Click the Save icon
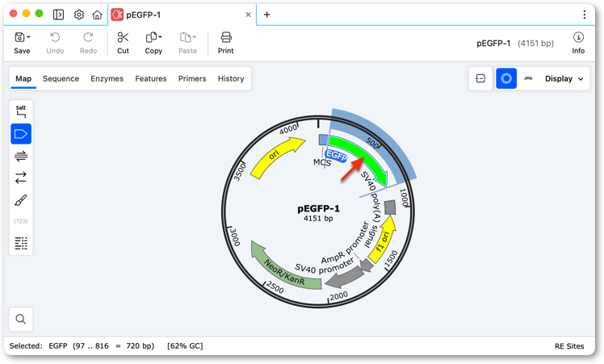The height and width of the screenshot is (364, 604). (19, 37)
